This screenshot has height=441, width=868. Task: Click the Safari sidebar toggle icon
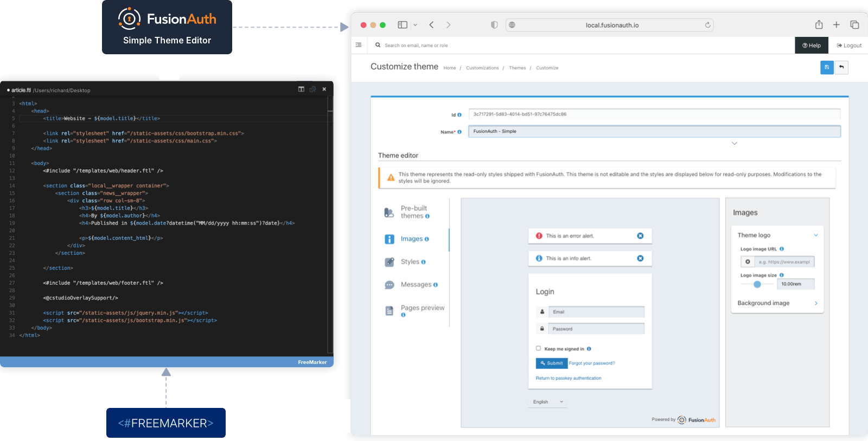click(x=403, y=25)
